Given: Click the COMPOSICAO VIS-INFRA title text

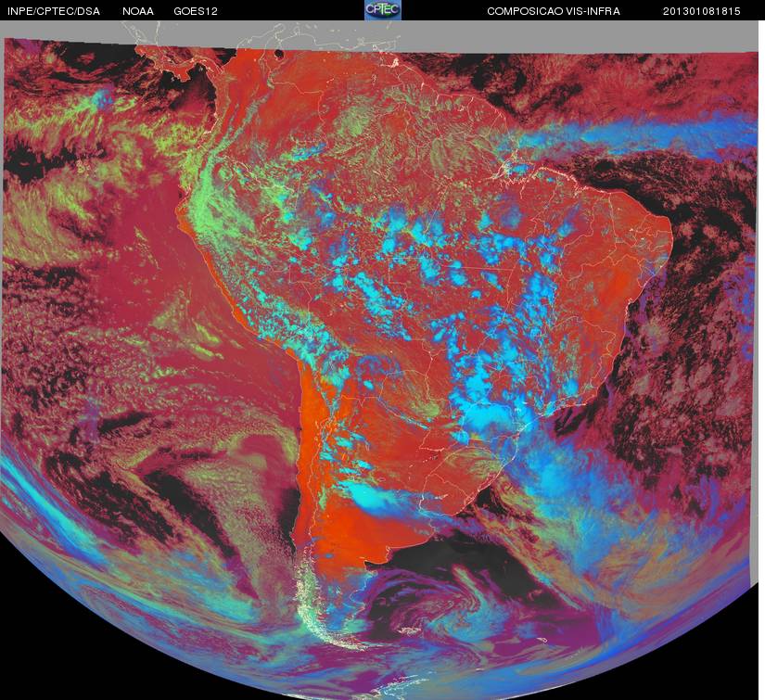Looking at the screenshot, I should point(554,11).
